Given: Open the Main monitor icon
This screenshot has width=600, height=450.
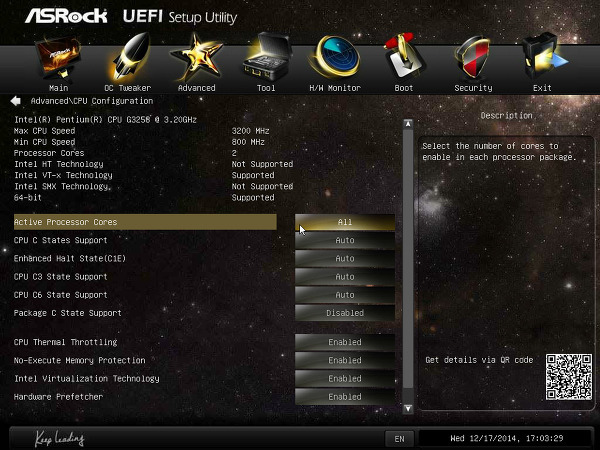Looking at the screenshot, I should [x=58, y=57].
